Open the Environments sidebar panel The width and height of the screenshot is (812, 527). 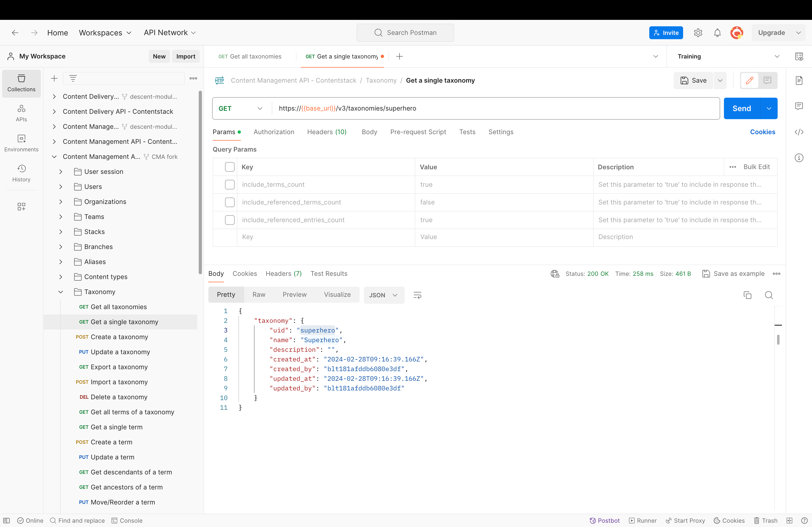[x=21, y=143]
